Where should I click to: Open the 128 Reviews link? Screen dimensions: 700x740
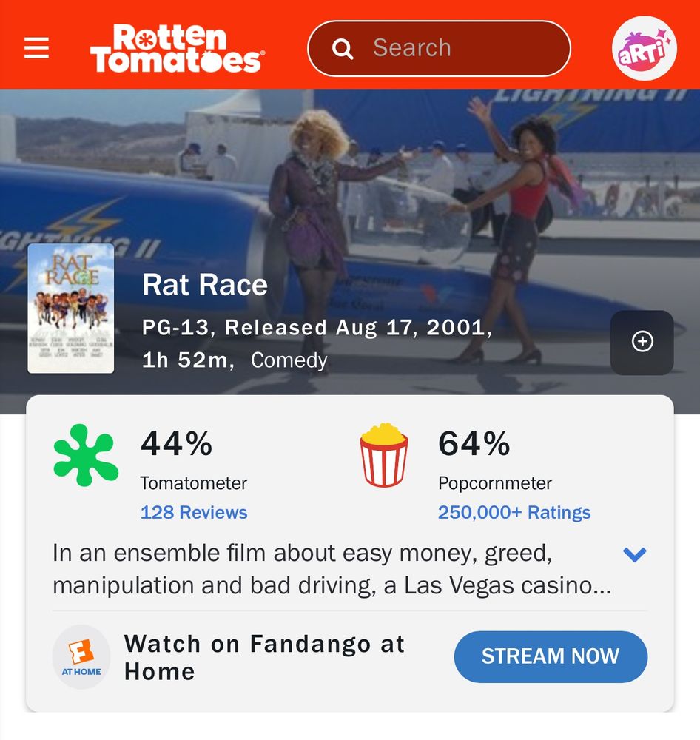(194, 512)
